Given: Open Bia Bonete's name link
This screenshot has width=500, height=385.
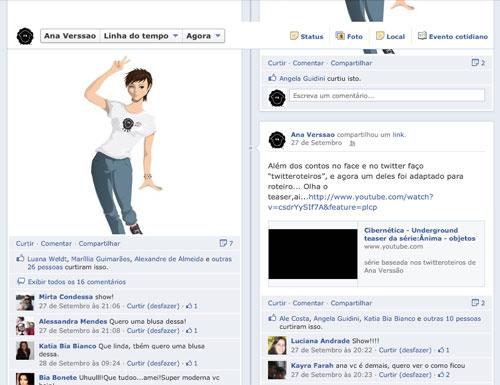Looking at the screenshot, I should (58, 378).
